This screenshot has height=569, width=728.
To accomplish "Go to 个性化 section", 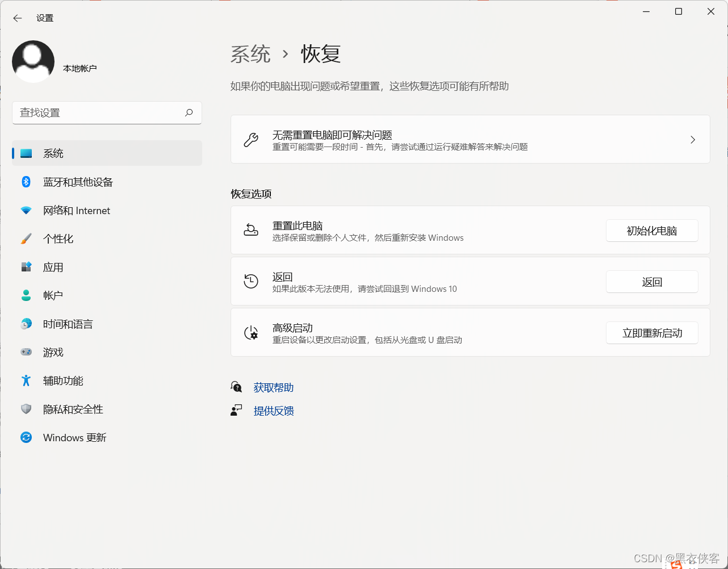I will pos(107,239).
